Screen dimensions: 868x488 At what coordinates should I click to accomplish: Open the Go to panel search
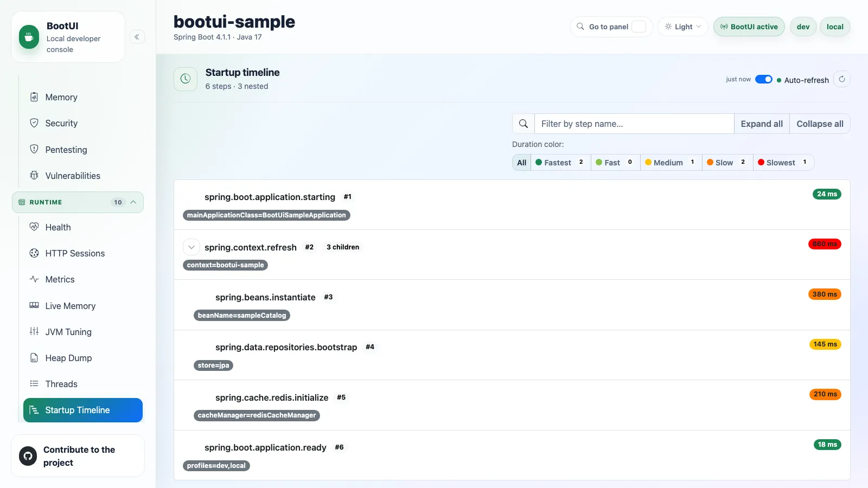coord(611,27)
